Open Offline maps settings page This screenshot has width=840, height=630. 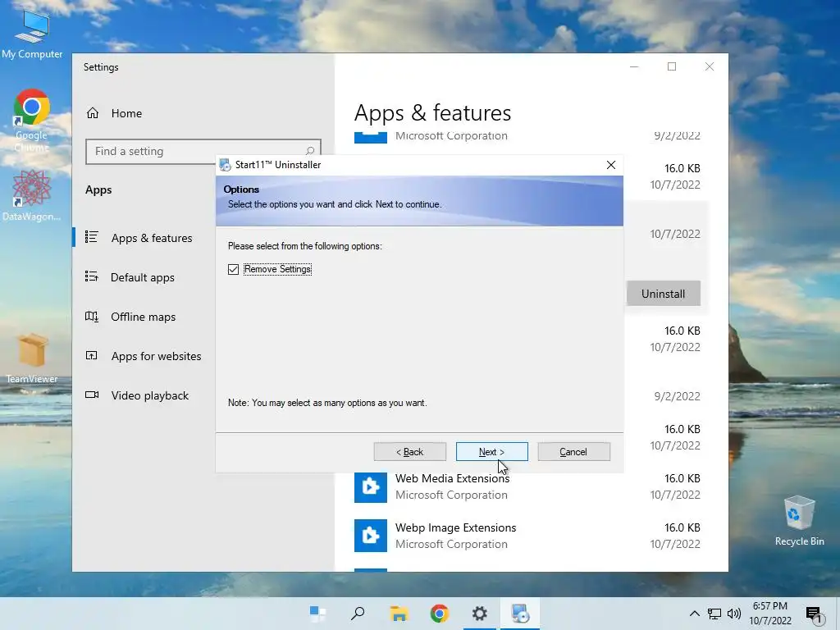(x=143, y=317)
